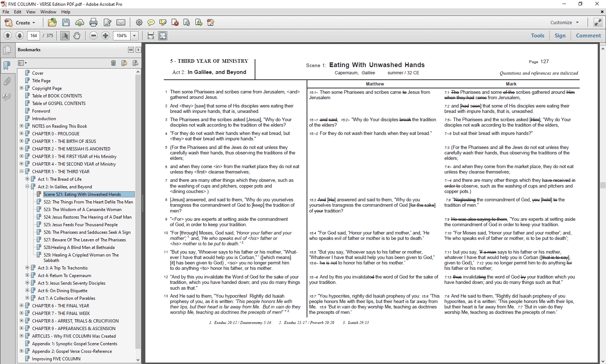Select 523: The Wisdom of A Canaanite Woman
This screenshot has width=606, height=364.
tap(83, 209)
